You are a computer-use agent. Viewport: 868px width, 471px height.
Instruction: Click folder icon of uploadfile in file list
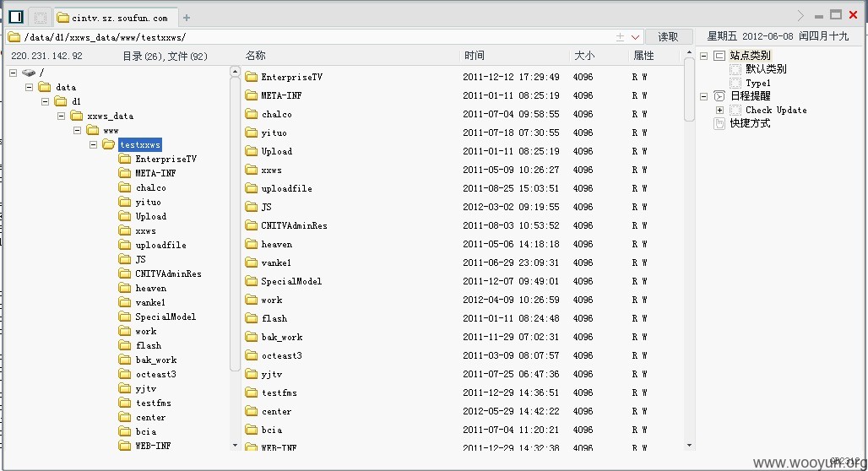click(x=252, y=188)
